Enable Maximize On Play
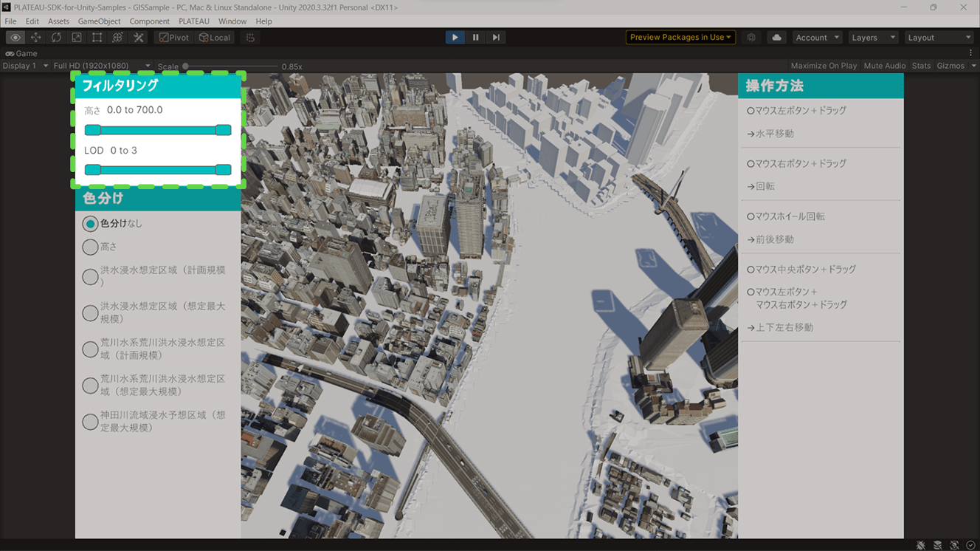Screen dimensions: 980x551 click(x=824, y=66)
